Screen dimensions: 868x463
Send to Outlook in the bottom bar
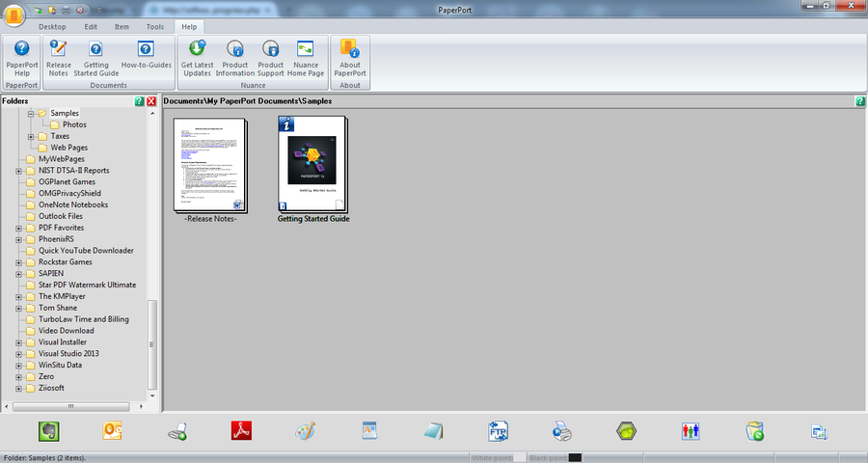coord(112,431)
